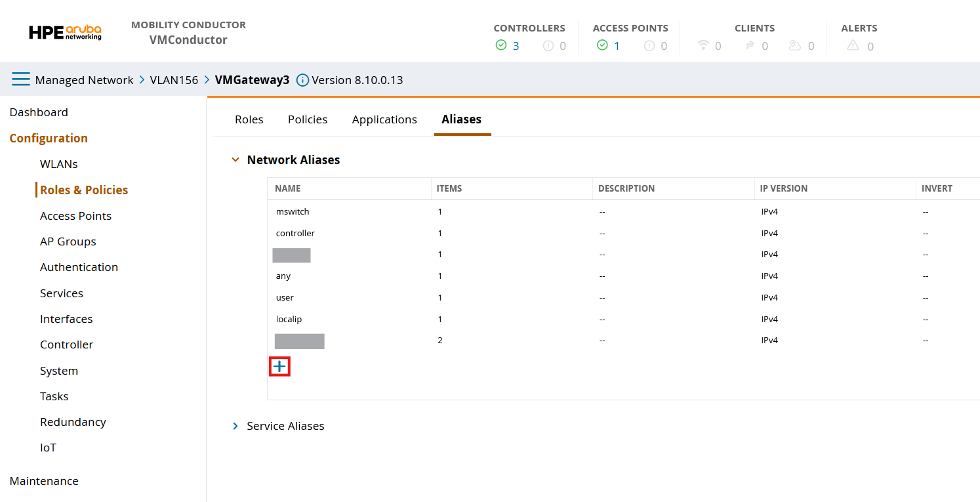The image size is (980, 502).
Task: Select the mswitch alias row
Action: pos(293,212)
